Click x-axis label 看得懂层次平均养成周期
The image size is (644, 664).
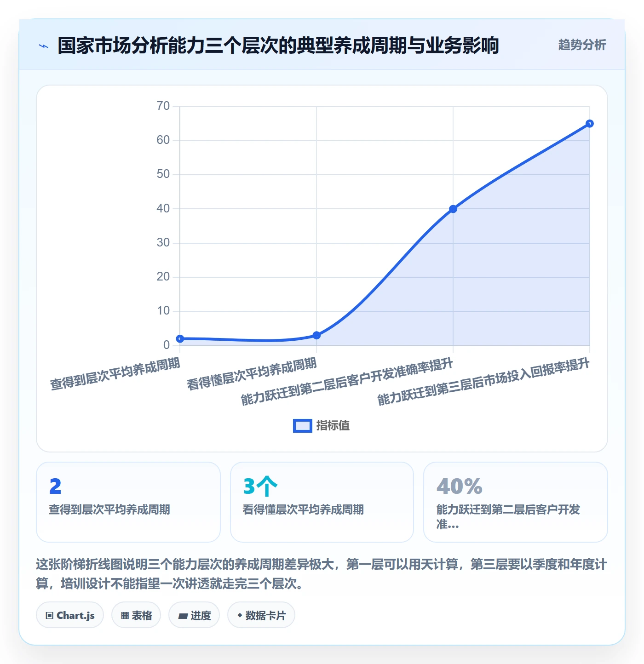pyautogui.click(x=252, y=374)
